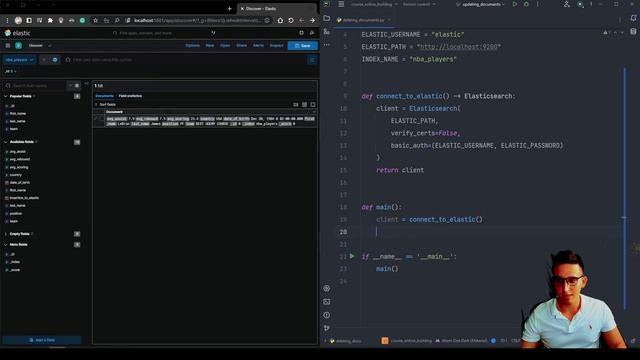Click New in Discover top menu
This screenshot has height=360, width=640.
(x=210, y=46)
